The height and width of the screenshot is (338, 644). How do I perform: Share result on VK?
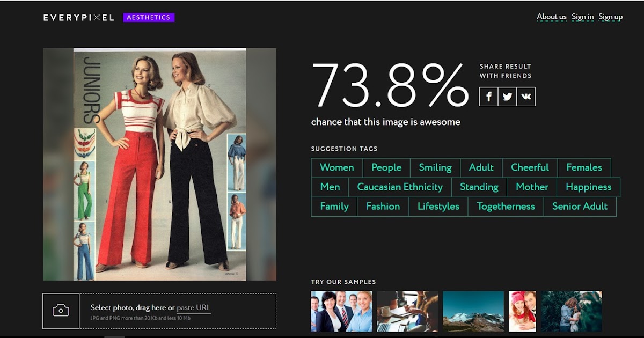coord(526,97)
